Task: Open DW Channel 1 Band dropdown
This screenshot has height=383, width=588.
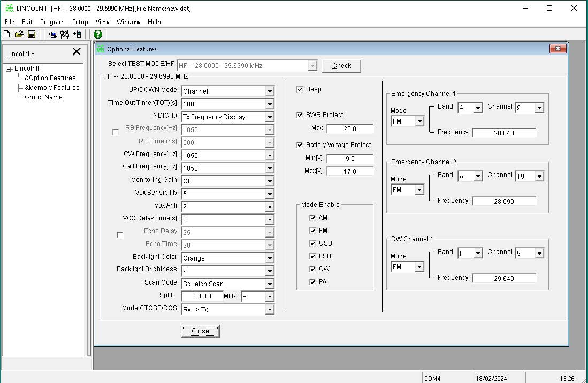Action: 478,254
